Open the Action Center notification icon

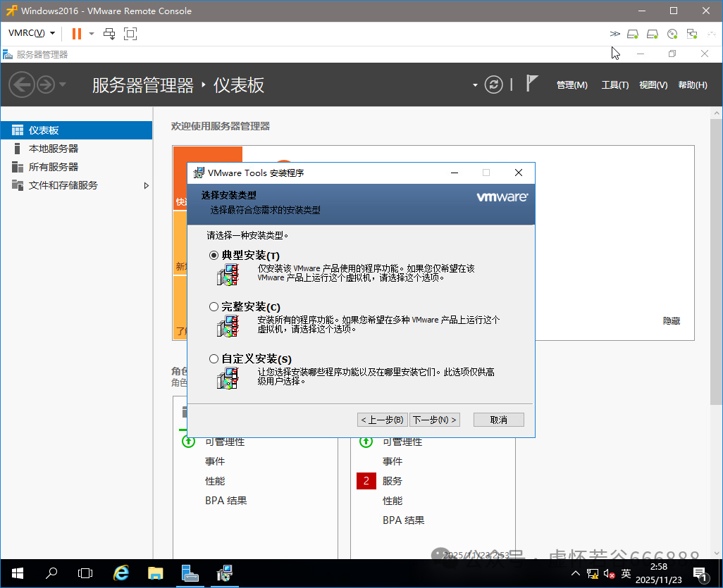(x=700, y=574)
